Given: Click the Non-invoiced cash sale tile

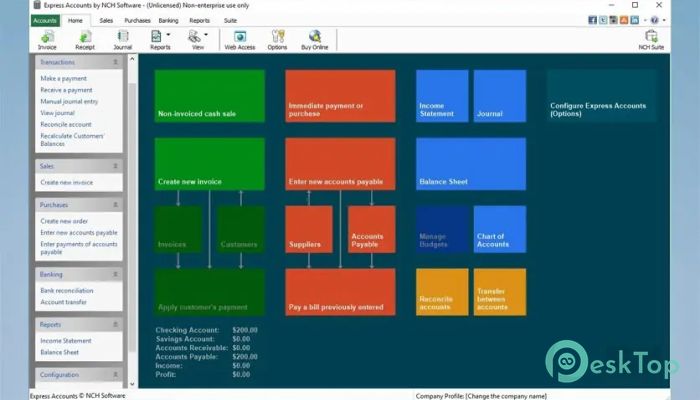Looking at the screenshot, I should click(x=209, y=96).
